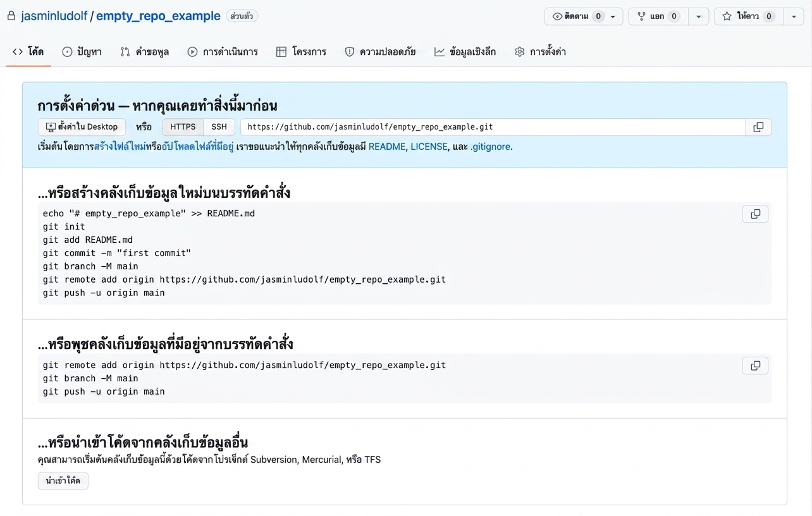Screen dimensions: 812x516
Task: Switch to the ความปลอดภัย security tab
Action: pyautogui.click(x=380, y=52)
